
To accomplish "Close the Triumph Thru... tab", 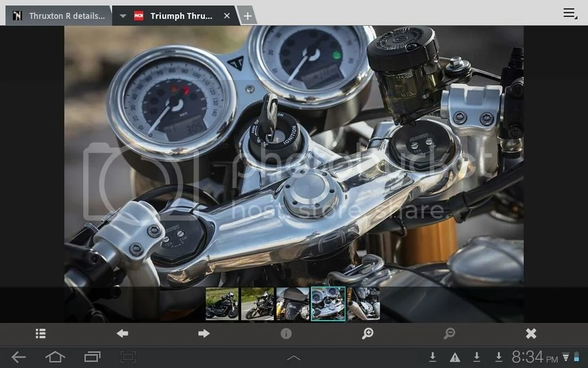I will 227,16.
